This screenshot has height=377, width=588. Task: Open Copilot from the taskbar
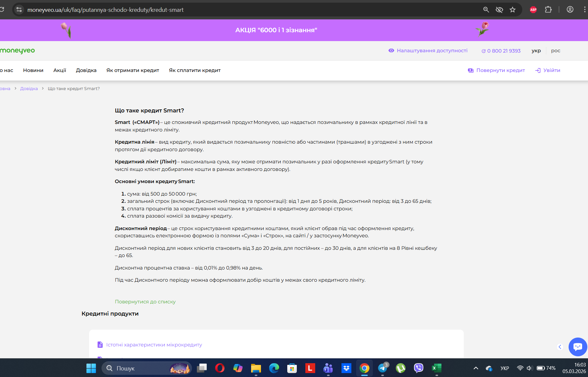click(238, 368)
